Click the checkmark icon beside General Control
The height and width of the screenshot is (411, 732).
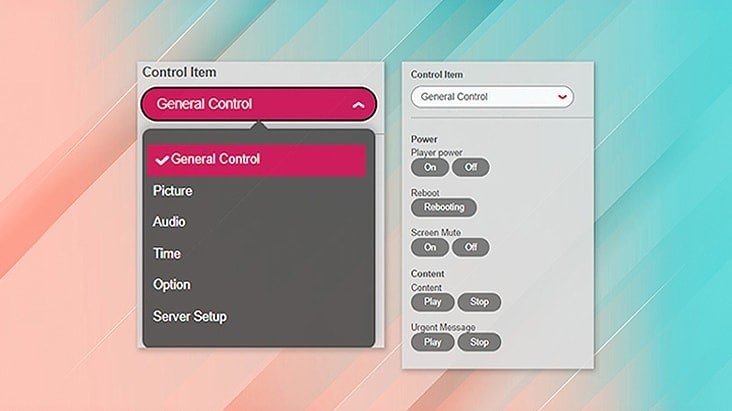click(161, 159)
